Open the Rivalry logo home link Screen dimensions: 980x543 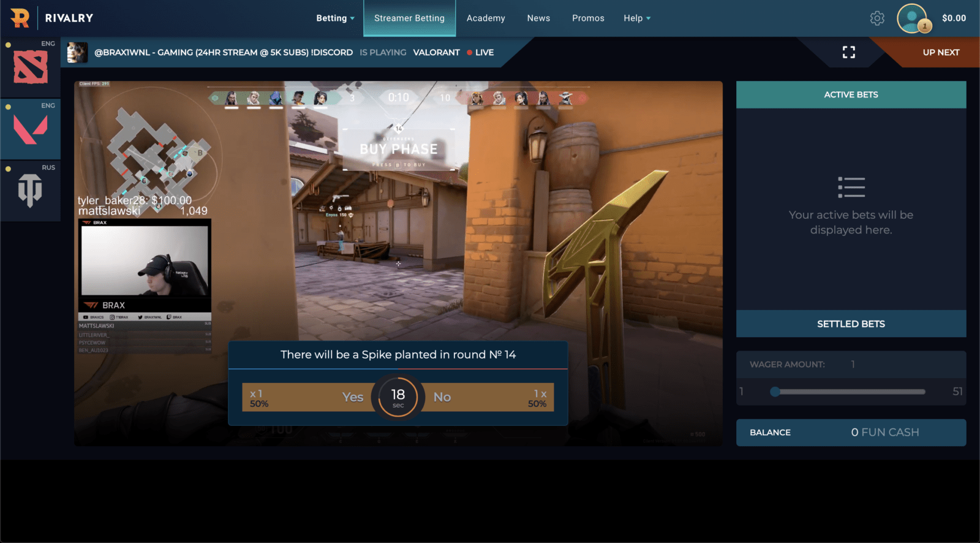(x=51, y=18)
